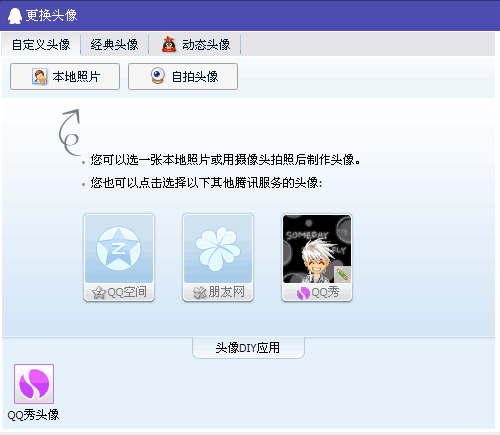This screenshot has width=500, height=435.
Task: Click the green pencil edit icon on QQ秀 avatar
Action: click(x=342, y=274)
